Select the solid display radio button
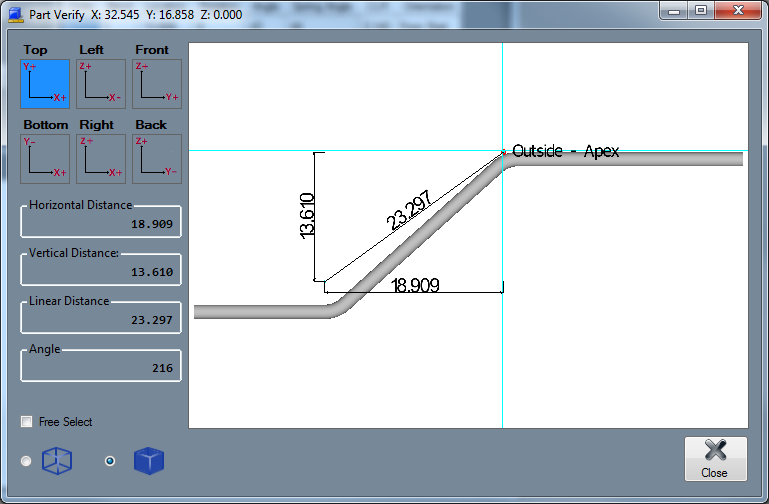Viewport: 769px width, 504px height. [x=110, y=461]
